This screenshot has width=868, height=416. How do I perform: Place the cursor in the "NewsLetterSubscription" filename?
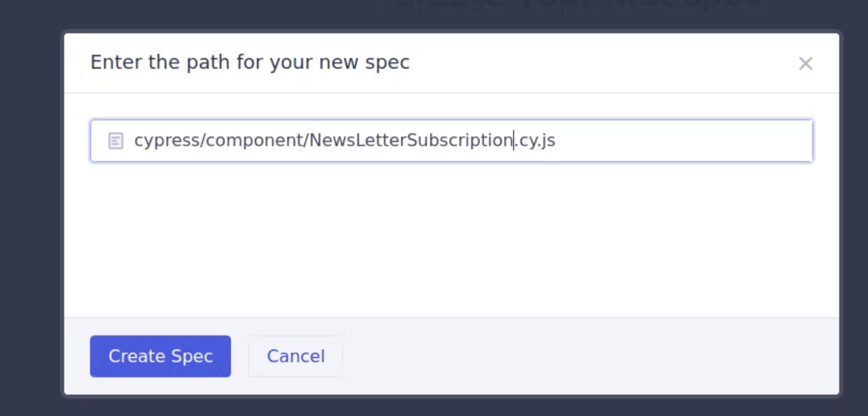[411, 140]
